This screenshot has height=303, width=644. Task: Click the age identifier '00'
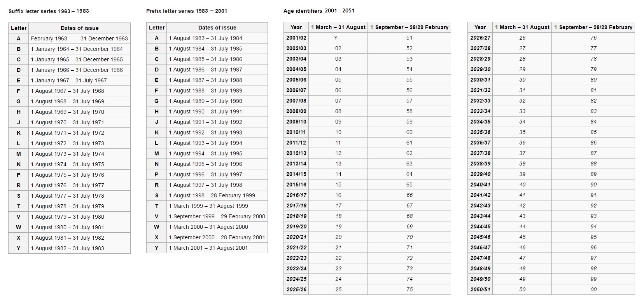pos(593,289)
